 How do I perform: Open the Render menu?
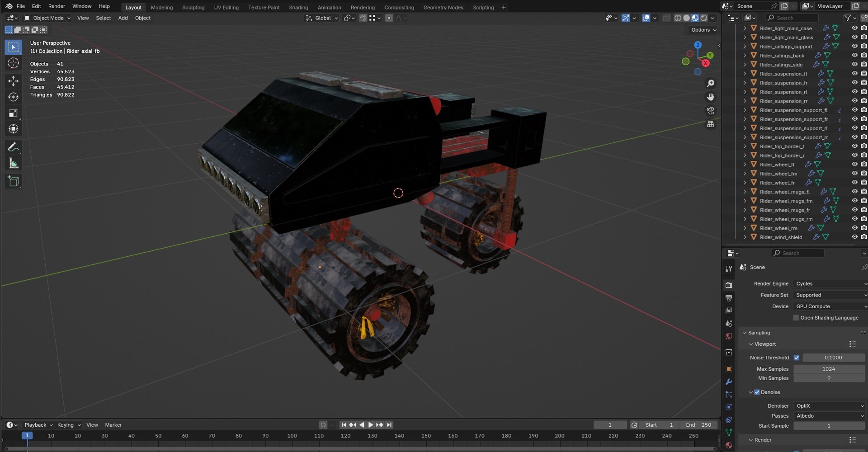pyautogui.click(x=57, y=6)
